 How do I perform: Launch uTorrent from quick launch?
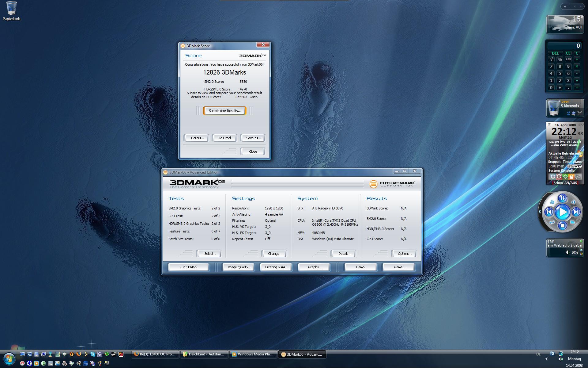[43, 363]
